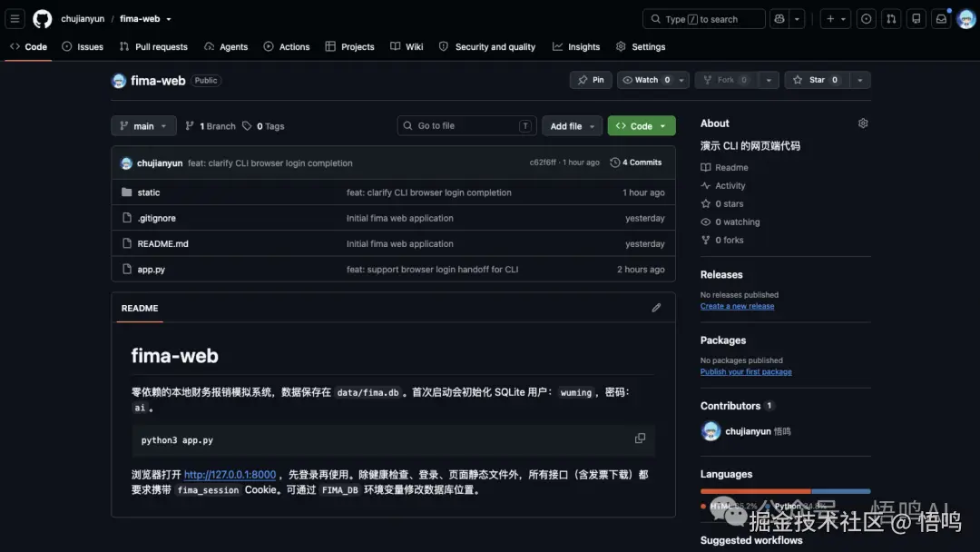Open latest commit message link

click(270, 163)
